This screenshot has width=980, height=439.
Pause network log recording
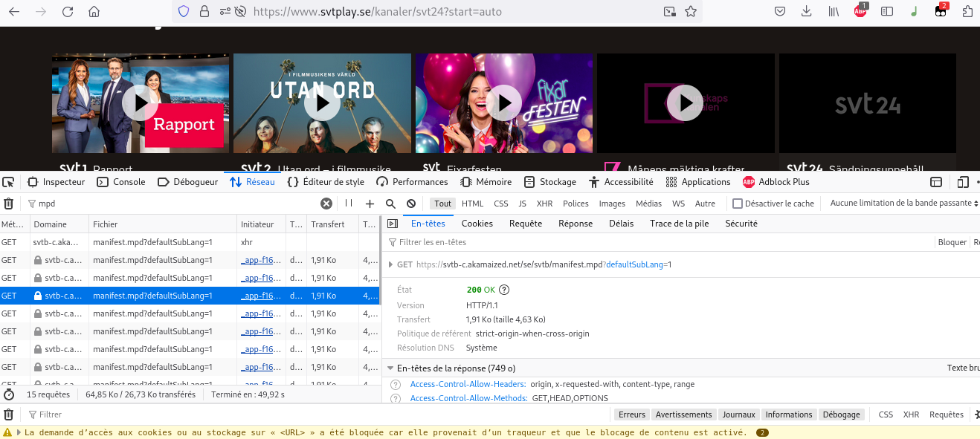click(349, 204)
